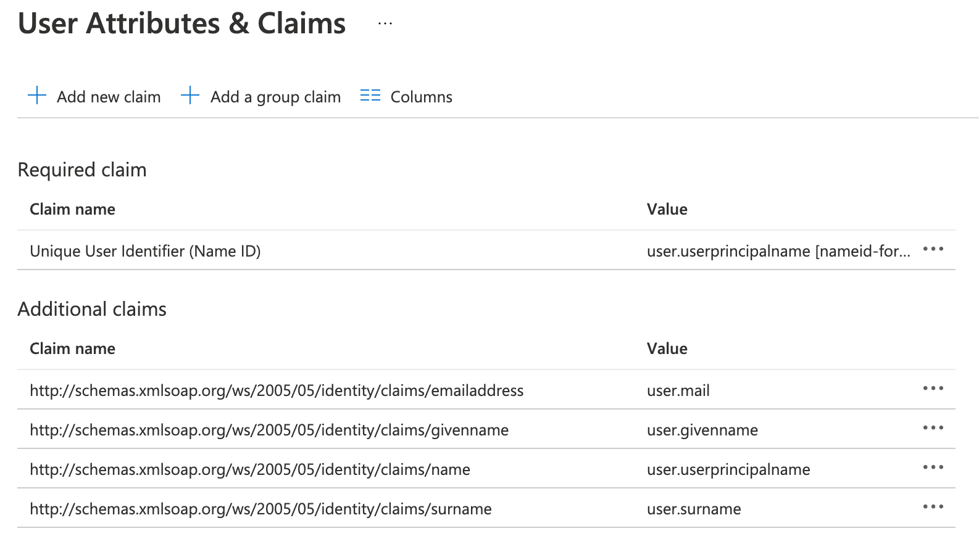Open ellipsis menu for givenname claim row
Screen dimensions: 979x560
[933, 428]
